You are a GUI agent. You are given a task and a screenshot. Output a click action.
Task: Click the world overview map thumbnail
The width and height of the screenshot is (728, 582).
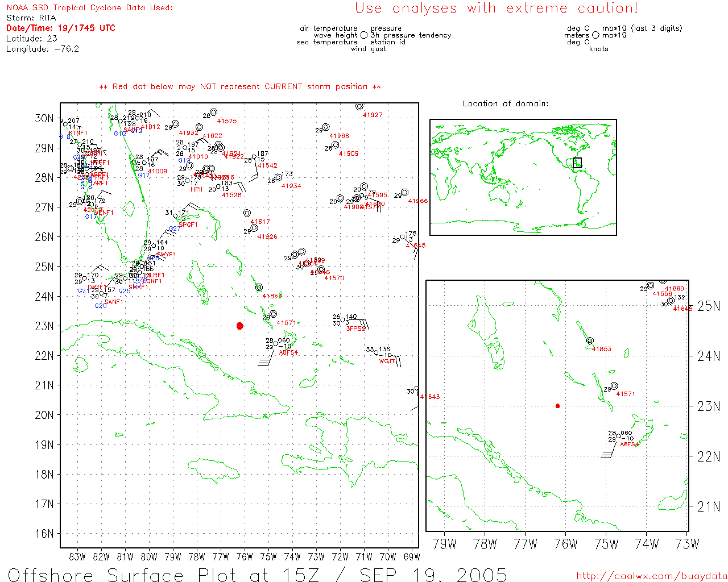(523, 177)
